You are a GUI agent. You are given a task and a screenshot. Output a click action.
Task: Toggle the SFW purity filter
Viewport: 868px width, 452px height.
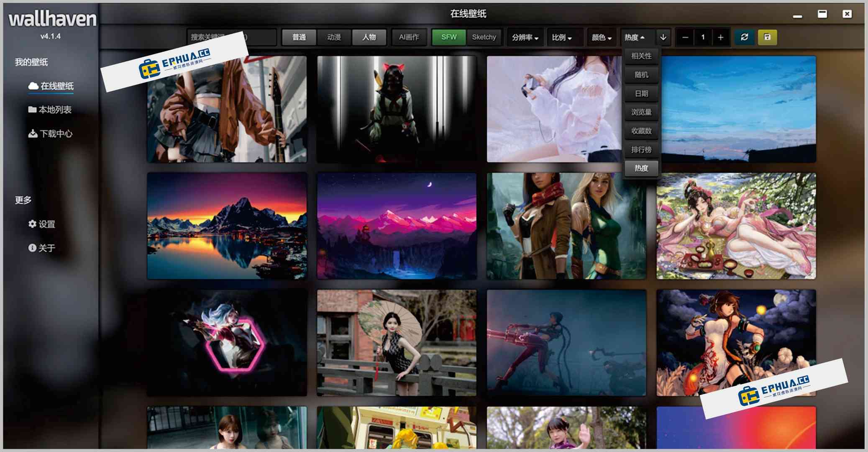(449, 37)
